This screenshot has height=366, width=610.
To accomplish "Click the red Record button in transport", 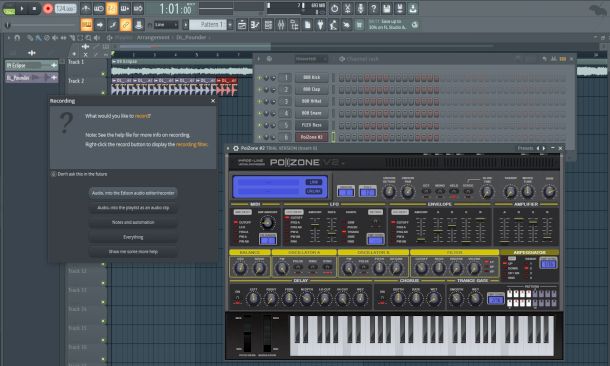I will tap(48, 8).
